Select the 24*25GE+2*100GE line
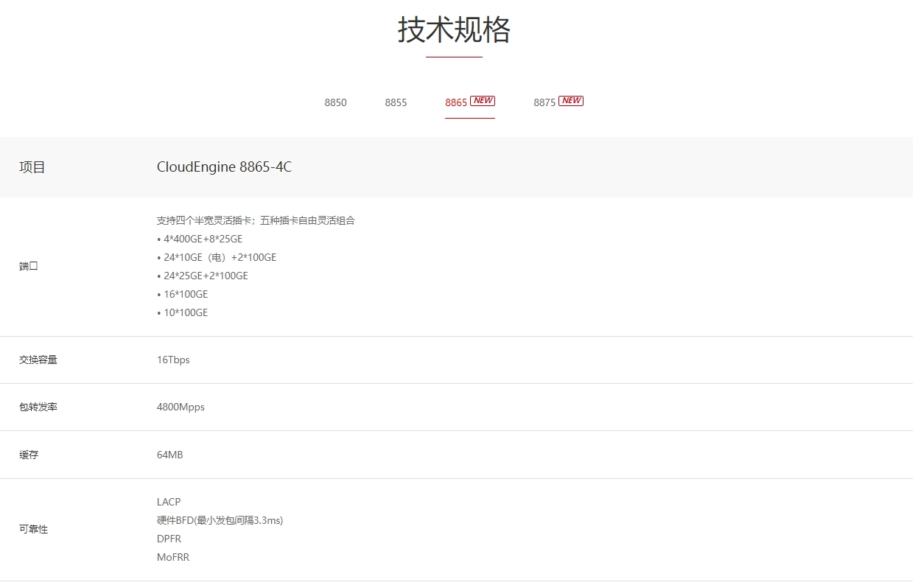This screenshot has height=588, width=918. click(x=203, y=276)
